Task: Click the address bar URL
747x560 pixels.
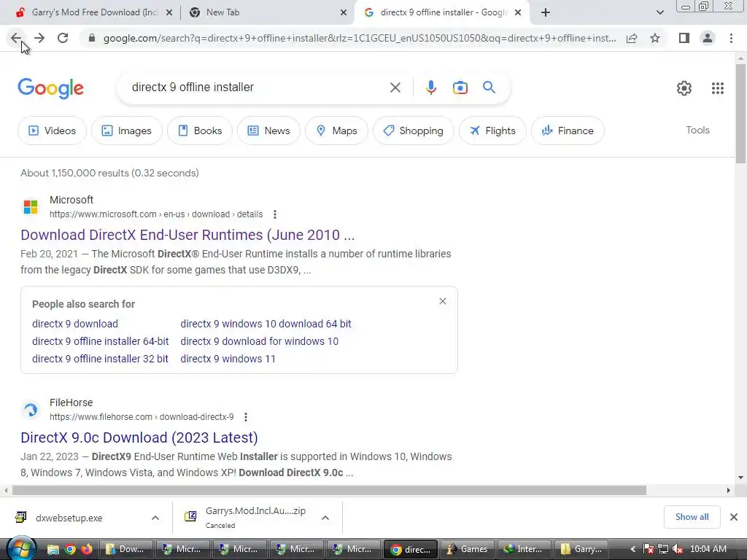Action: click(x=360, y=38)
